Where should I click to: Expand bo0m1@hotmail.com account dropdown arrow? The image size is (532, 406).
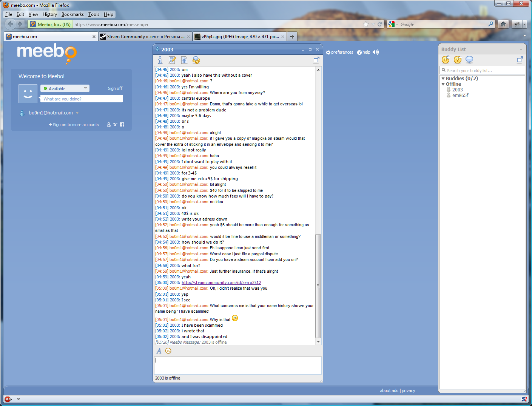coord(77,113)
